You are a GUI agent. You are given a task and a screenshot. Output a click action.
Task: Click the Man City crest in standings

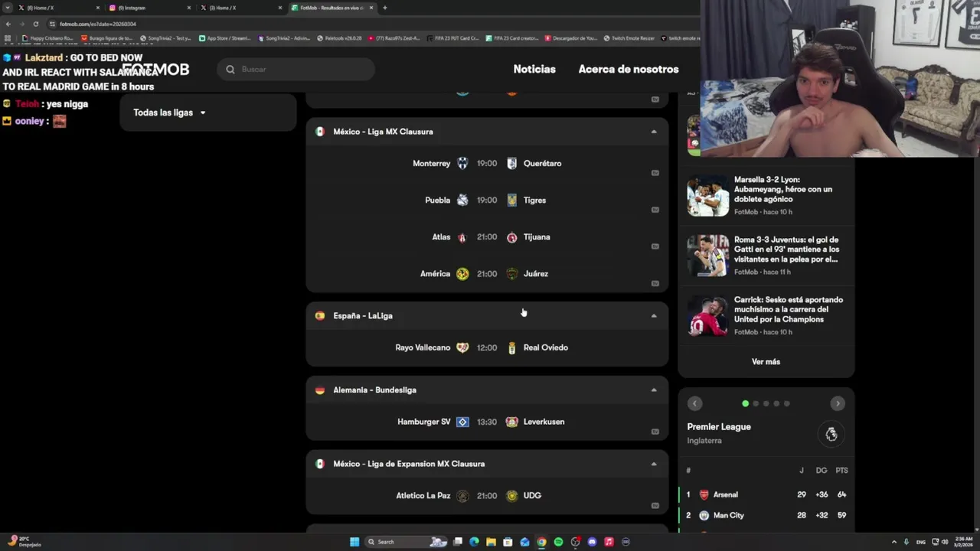(x=704, y=515)
